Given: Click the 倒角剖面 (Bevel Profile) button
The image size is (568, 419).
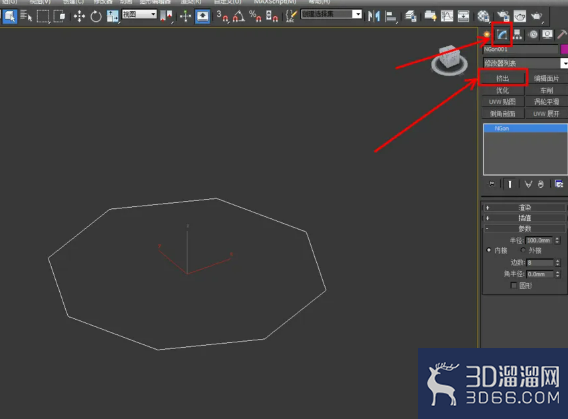Looking at the screenshot, I should 502,113.
